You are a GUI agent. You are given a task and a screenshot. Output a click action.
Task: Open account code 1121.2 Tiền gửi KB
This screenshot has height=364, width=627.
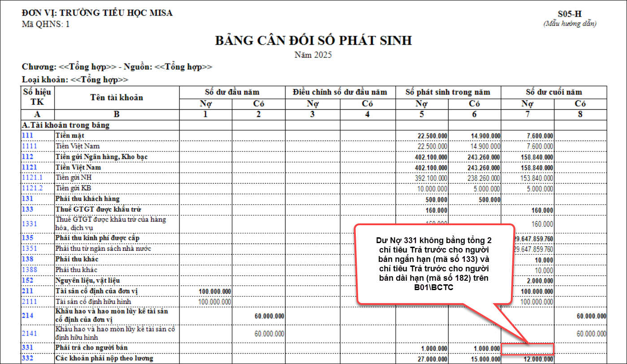32,188
